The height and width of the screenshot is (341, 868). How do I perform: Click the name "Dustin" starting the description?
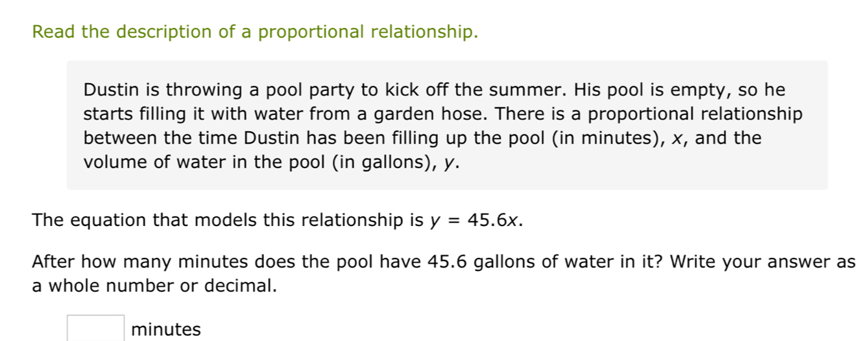click(x=108, y=90)
